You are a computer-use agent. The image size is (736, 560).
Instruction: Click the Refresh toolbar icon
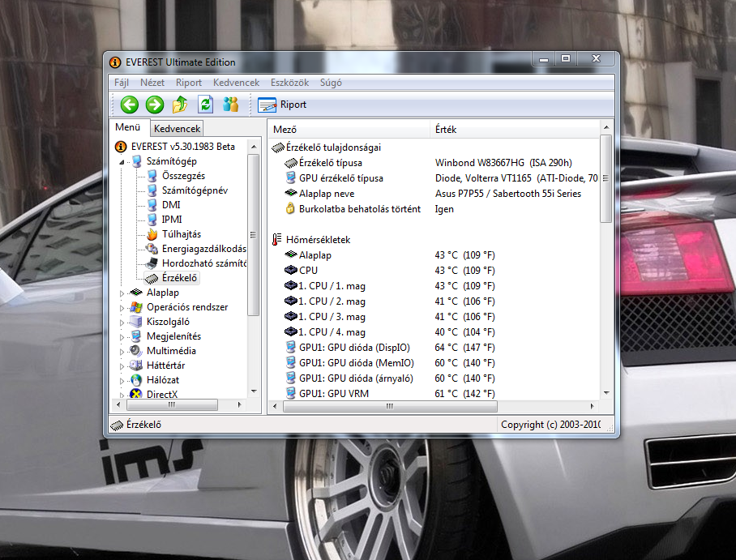click(x=206, y=105)
